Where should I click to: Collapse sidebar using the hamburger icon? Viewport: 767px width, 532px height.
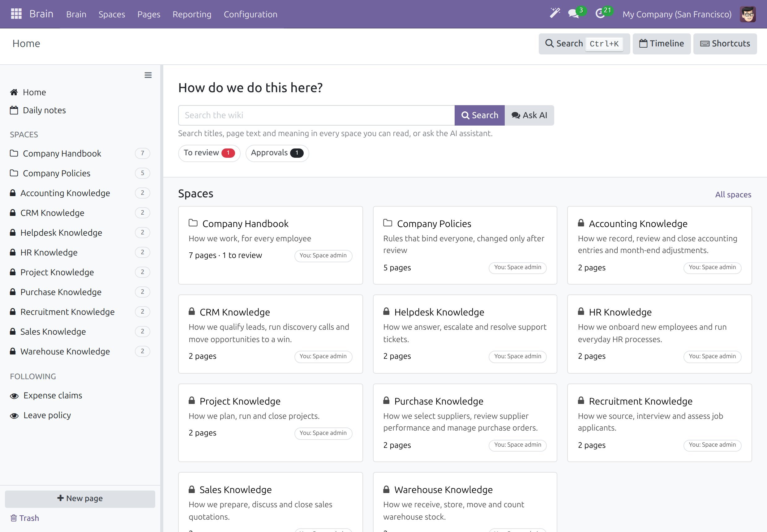tap(148, 75)
